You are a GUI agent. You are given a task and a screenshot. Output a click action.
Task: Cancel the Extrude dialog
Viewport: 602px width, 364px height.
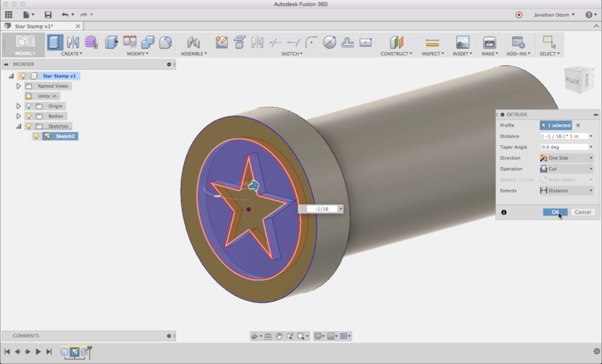pos(583,212)
